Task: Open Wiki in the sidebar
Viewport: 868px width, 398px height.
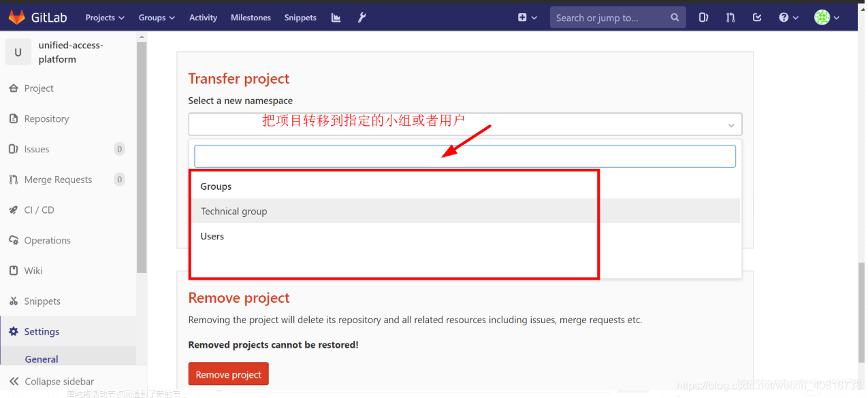Action: [33, 271]
